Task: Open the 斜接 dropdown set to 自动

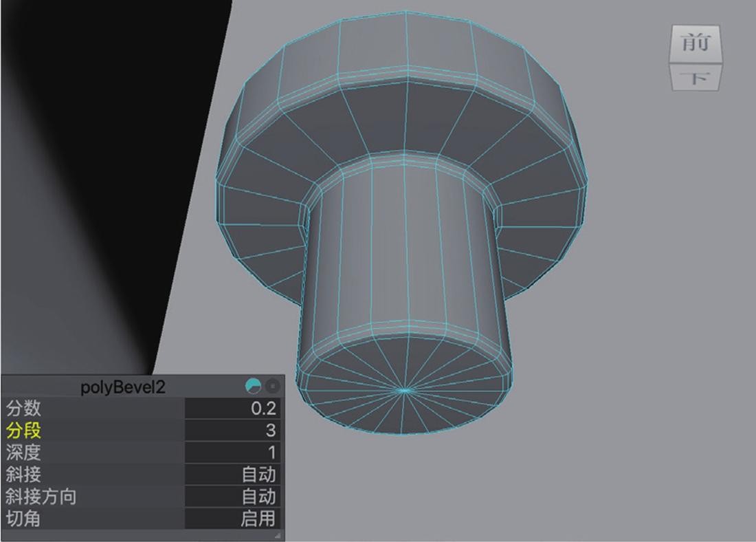Action: click(x=232, y=475)
